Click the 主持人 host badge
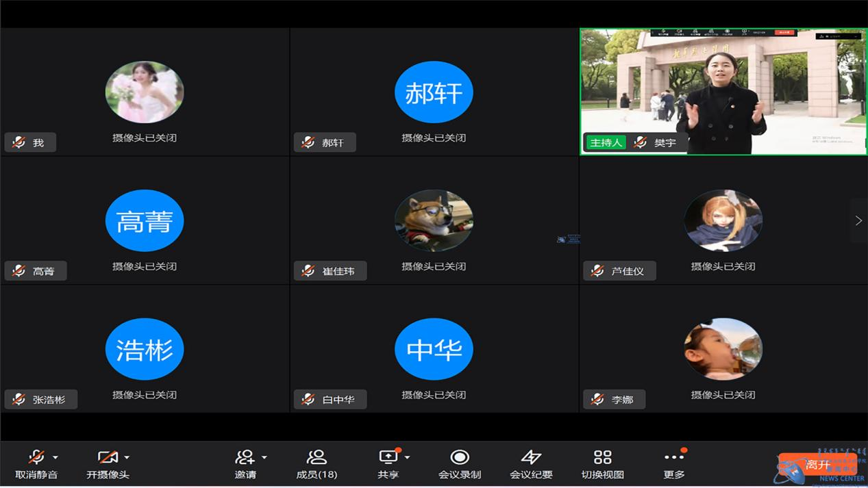 click(x=606, y=142)
